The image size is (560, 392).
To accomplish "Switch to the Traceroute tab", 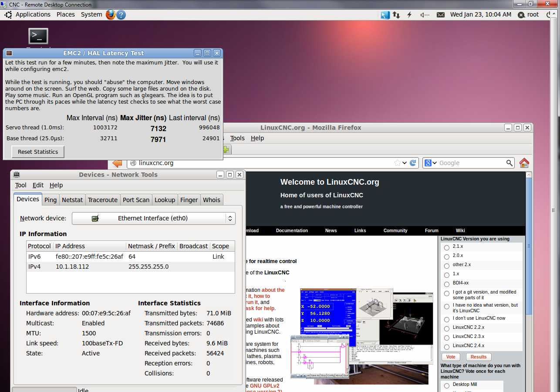I will click(x=103, y=200).
